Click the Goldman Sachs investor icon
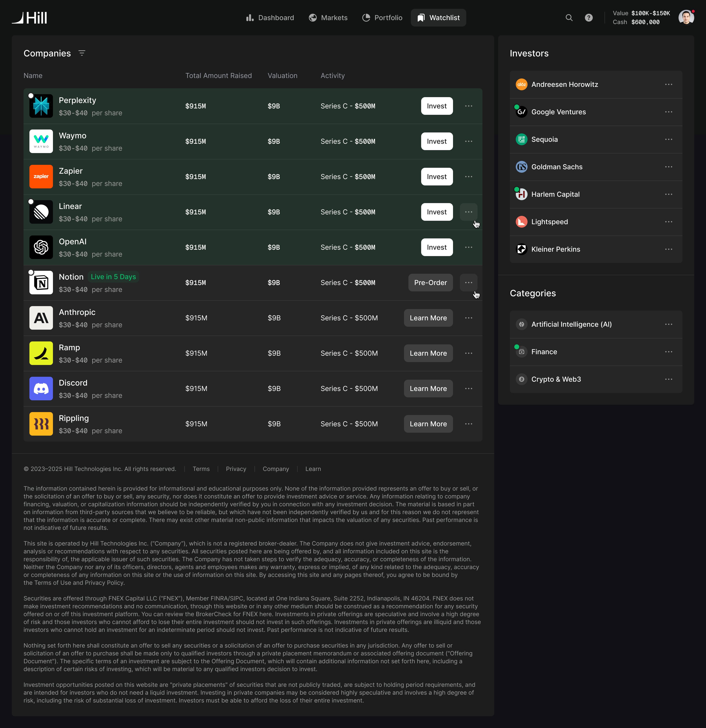706x728 pixels. 521,167
